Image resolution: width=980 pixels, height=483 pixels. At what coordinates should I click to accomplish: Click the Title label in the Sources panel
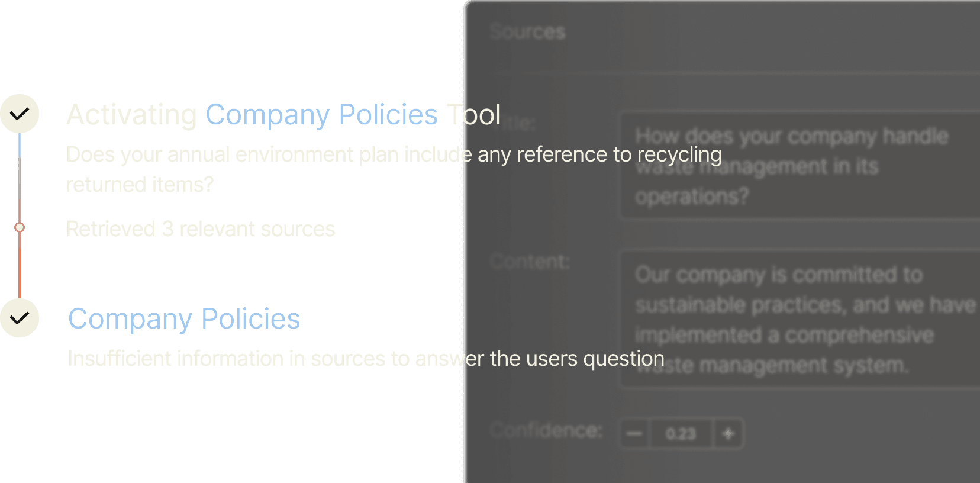pyautogui.click(x=521, y=123)
